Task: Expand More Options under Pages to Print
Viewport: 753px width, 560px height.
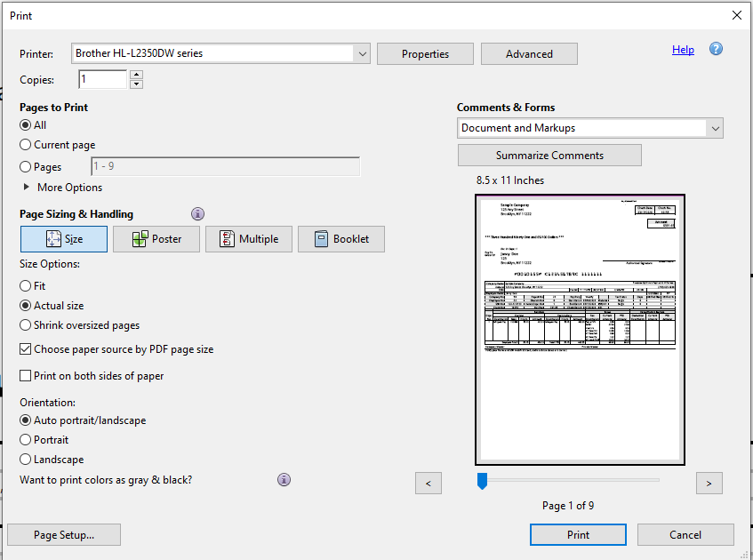Action: click(x=27, y=188)
